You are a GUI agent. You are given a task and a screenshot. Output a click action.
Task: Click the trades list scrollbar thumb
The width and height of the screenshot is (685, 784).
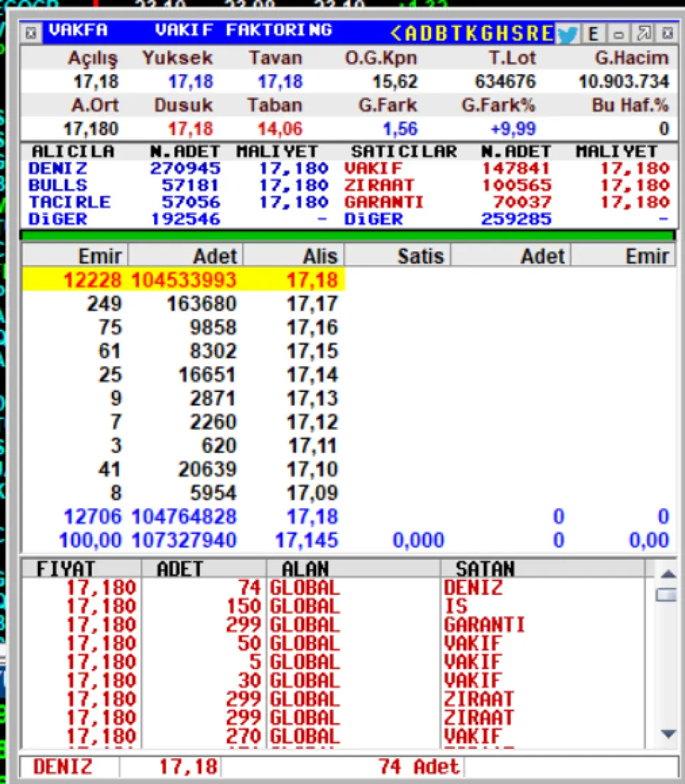point(666,595)
